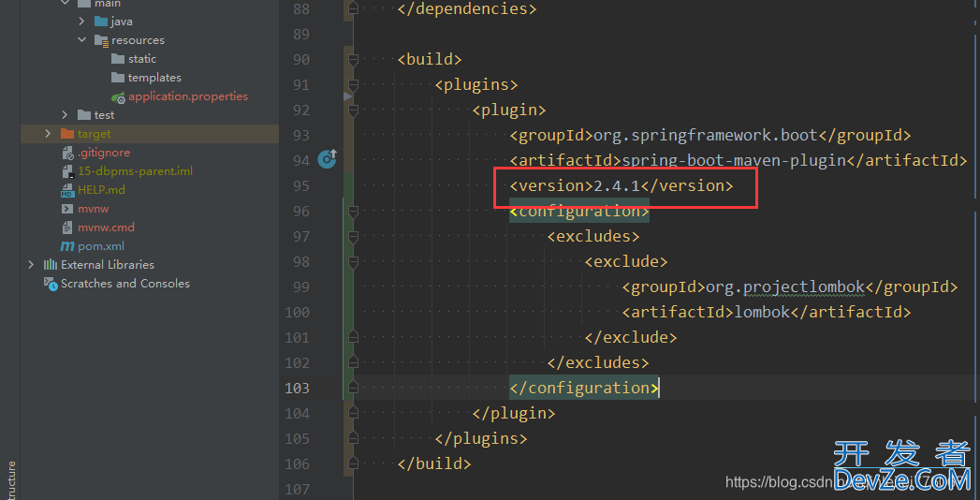Image resolution: width=980 pixels, height=500 pixels.
Task: Select the static folder
Action: point(142,59)
